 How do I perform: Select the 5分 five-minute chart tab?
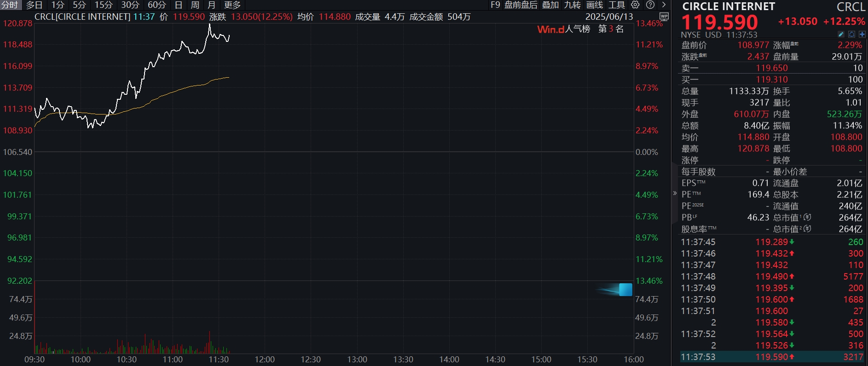[x=79, y=5]
